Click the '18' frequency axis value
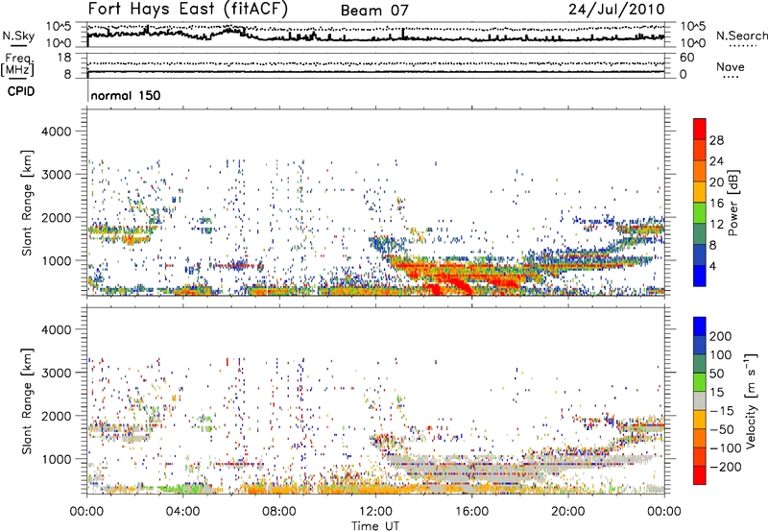 [63, 58]
